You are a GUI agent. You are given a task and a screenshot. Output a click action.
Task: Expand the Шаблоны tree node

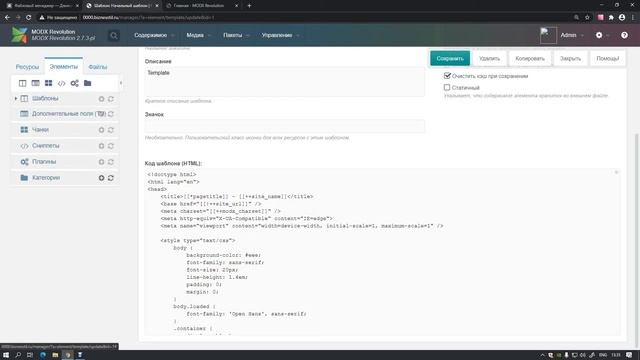(x=16, y=99)
